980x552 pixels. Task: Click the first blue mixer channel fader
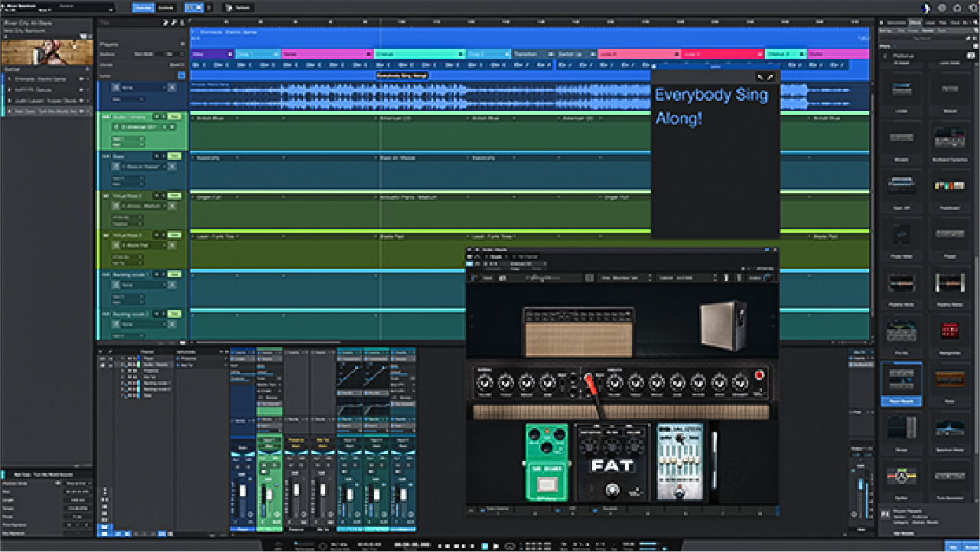click(x=243, y=492)
